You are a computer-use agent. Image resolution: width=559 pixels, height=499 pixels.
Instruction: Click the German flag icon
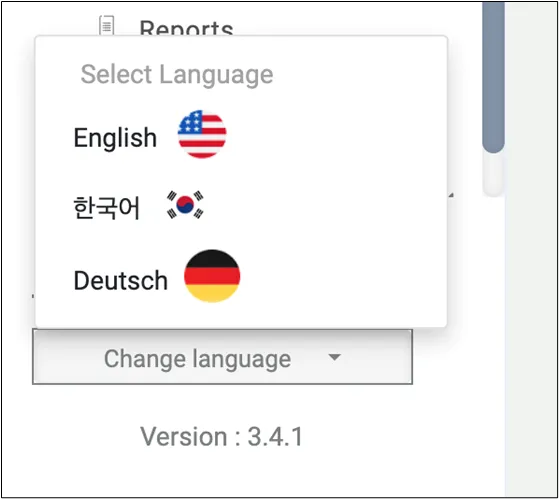tap(212, 276)
